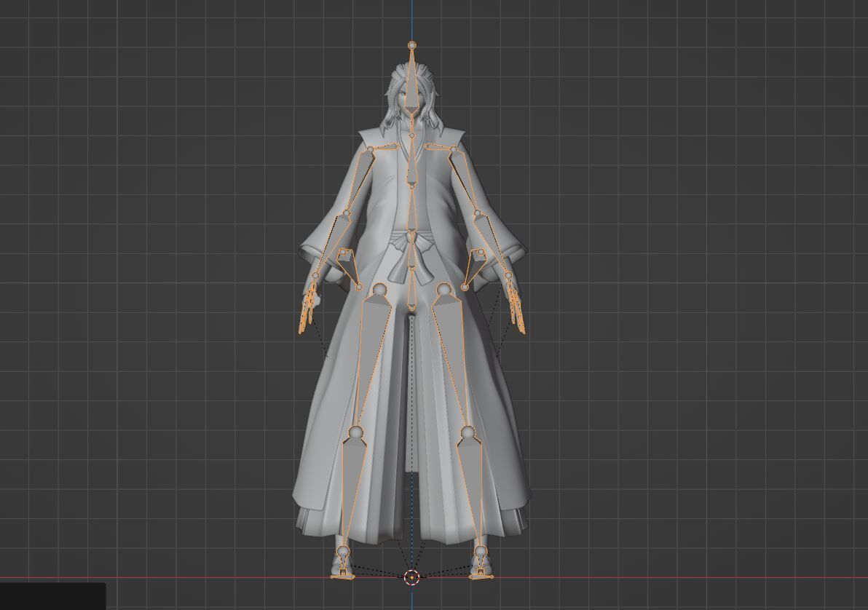868x610 pixels.
Task: Click the ankle joint sphere on the right side
Action: (481, 551)
